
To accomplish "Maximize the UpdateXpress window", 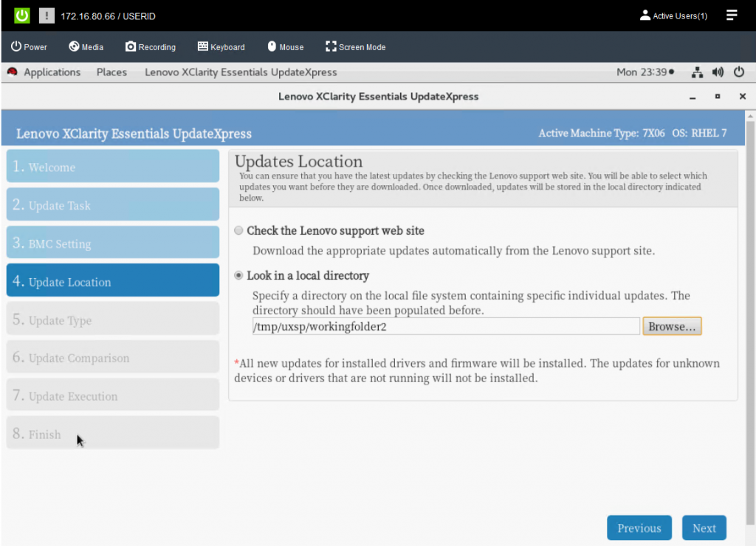I will point(718,97).
